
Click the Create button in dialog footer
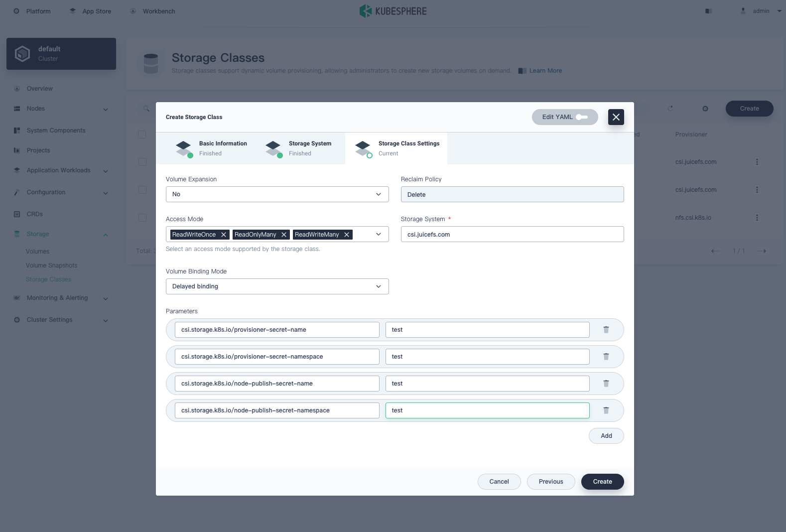pos(602,482)
